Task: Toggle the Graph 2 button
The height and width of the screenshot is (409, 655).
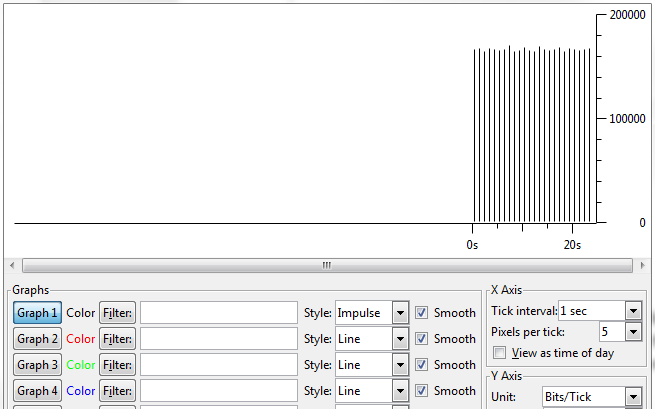Action: pyautogui.click(x=37, y=338)
